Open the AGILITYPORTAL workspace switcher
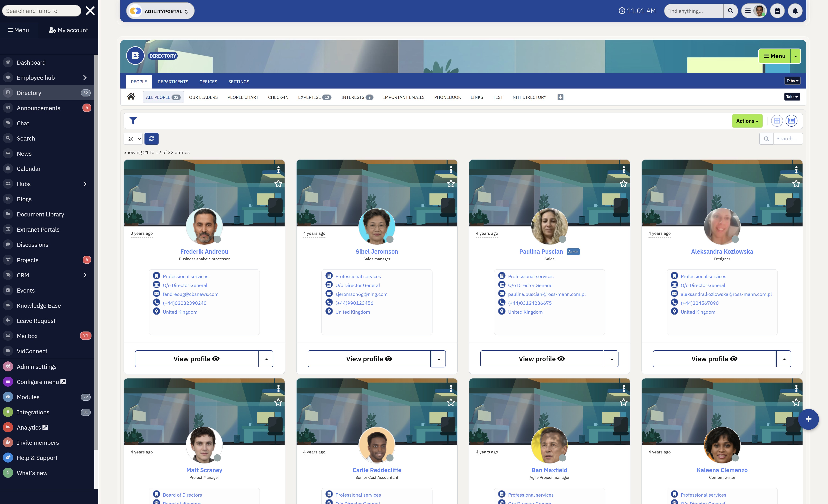The width and height of the screenshot is (828, 504). coord(160,11)
